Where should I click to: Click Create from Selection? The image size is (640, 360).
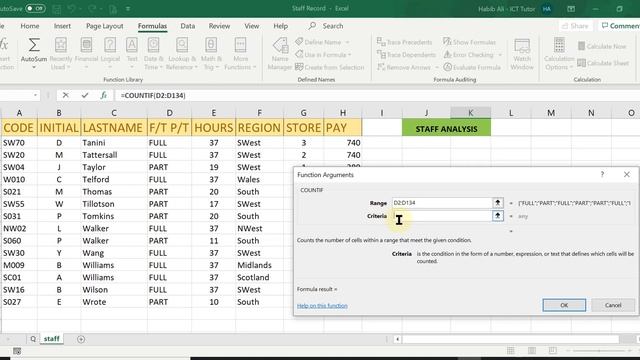coord(330,67)
